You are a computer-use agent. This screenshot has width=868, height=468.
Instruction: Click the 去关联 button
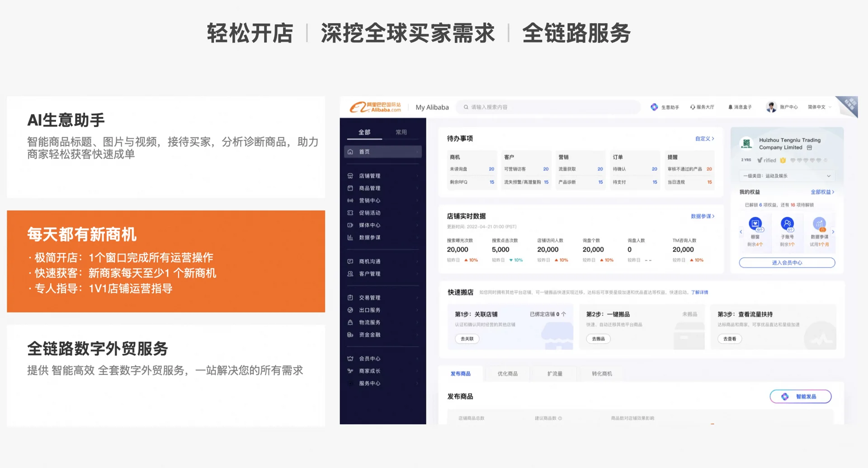click(x=467, y=339)
